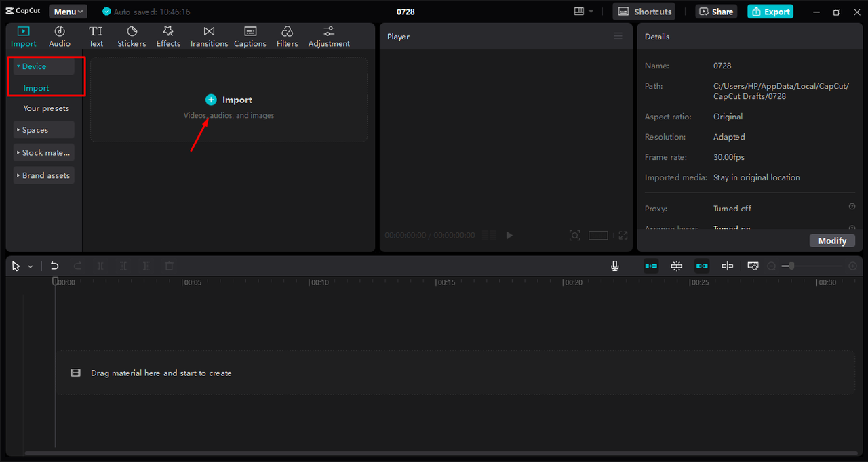Select the Import media tab
This screenshot has width=868, height=462.
point(24,37)
